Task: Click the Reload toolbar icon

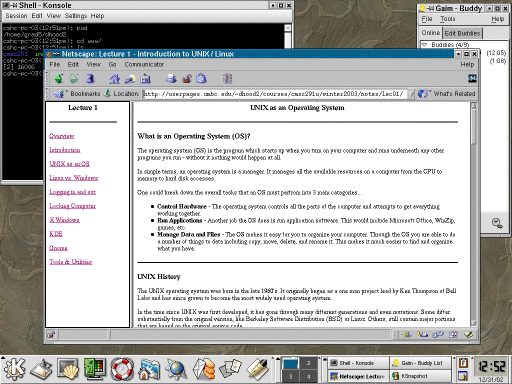Action: point(90,79)
